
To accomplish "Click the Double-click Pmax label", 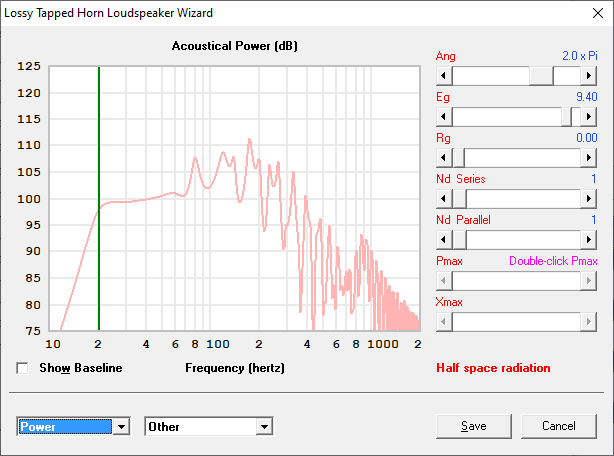I will click(553, 261).
